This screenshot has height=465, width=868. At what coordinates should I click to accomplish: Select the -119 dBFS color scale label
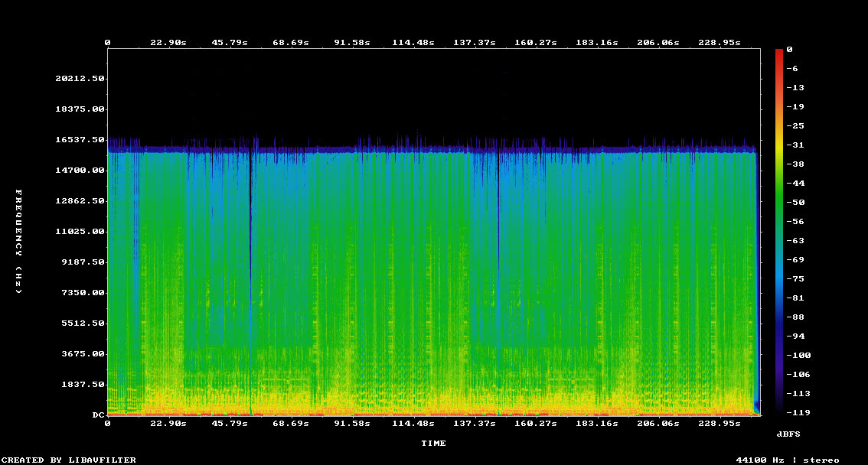tap(798, 412)
